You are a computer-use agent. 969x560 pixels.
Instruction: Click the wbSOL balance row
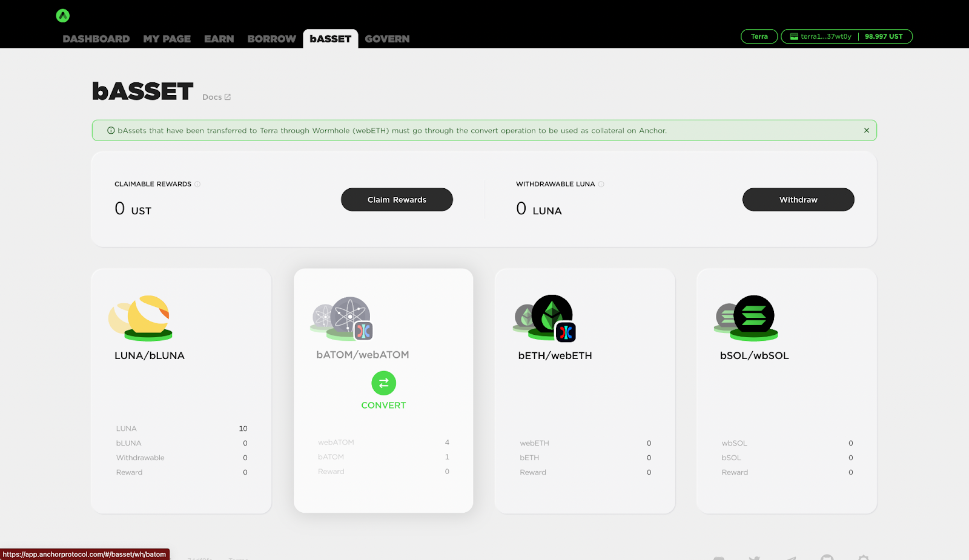tap(787, 443)
